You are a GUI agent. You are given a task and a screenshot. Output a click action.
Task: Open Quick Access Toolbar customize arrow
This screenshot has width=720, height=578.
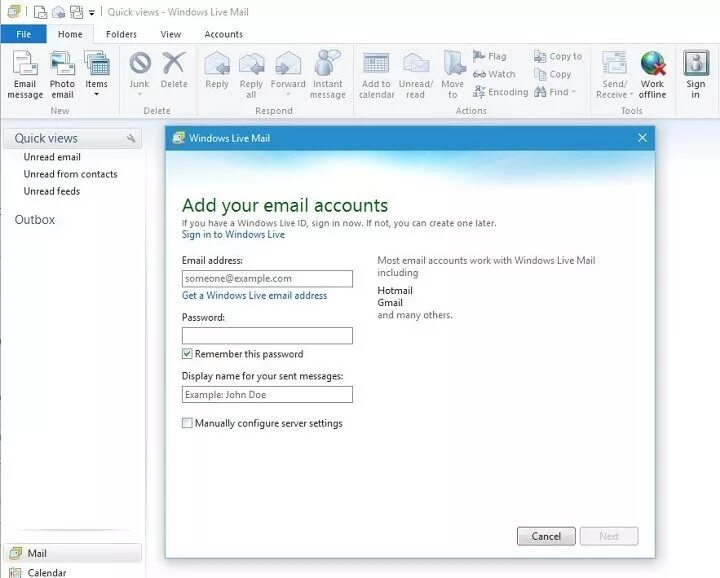[92, 12]
